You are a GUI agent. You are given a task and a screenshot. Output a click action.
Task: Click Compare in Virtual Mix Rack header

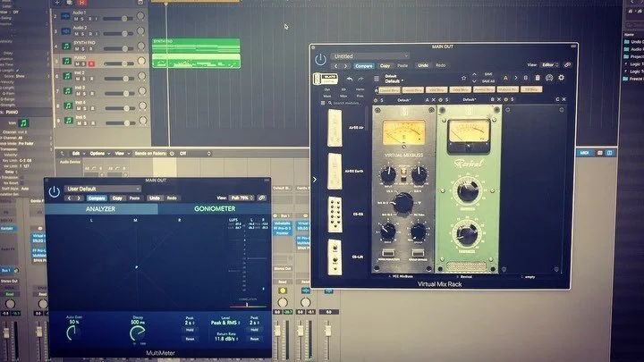pos(363,65)
